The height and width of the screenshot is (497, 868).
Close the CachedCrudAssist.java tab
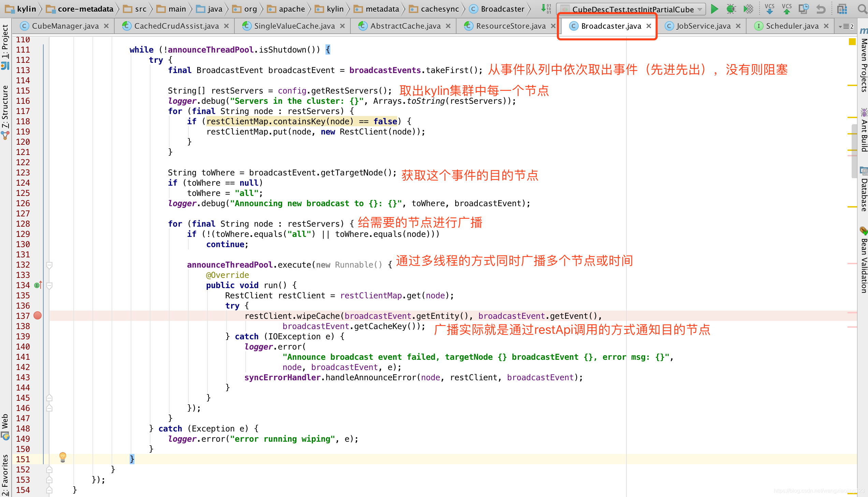pos(226,26)
